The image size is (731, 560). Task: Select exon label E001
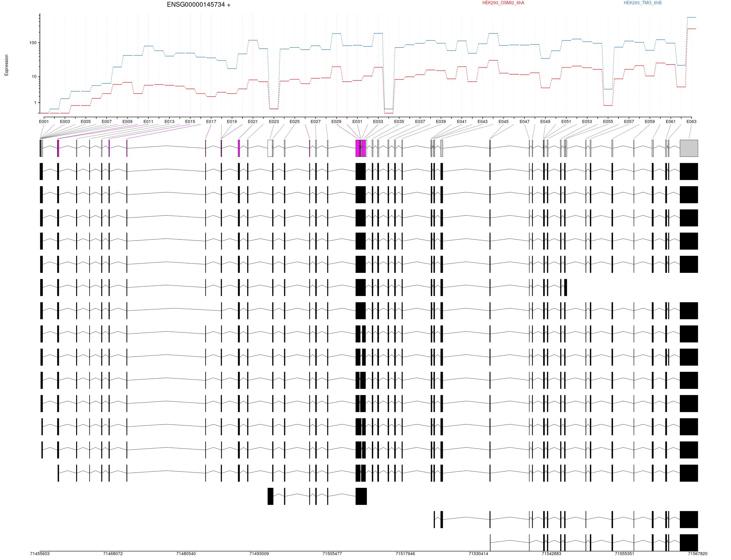pos(44,122)
